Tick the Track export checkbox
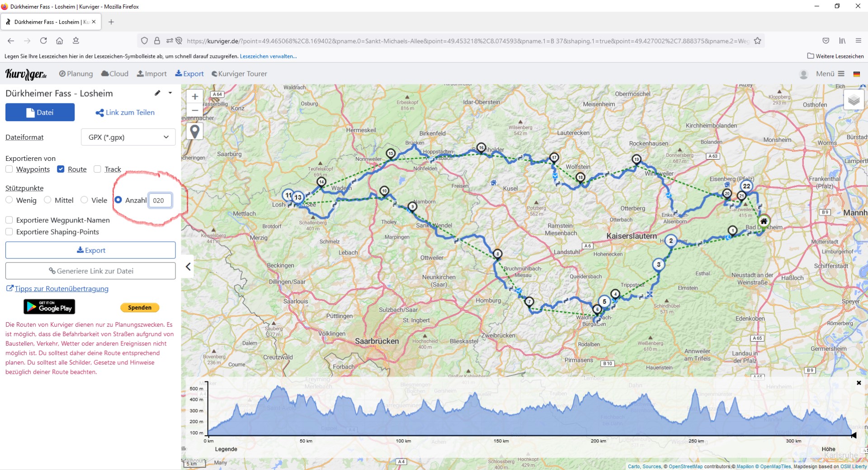Viewport: 868px width, 470px height. (97, 169)
